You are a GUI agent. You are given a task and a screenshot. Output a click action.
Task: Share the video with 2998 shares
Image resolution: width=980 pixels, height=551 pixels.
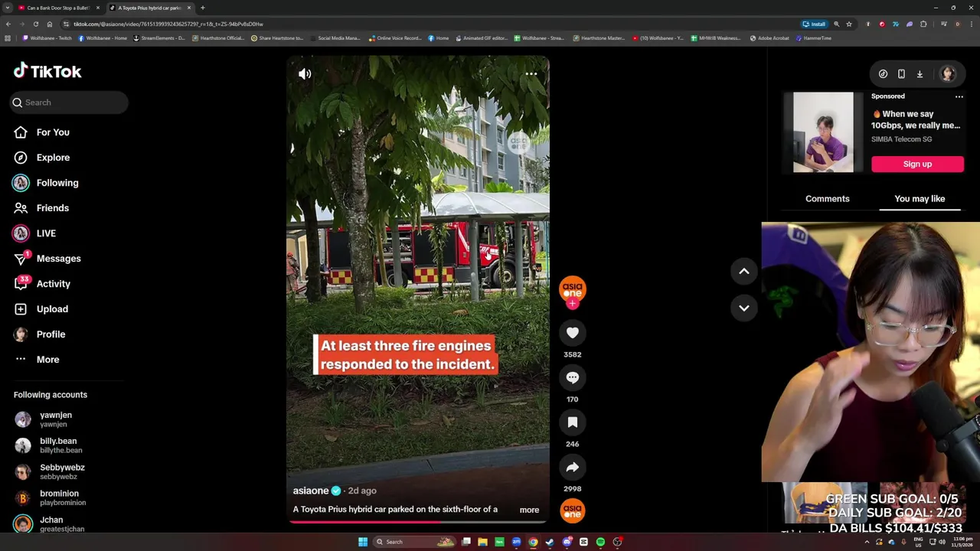[573, 467]
